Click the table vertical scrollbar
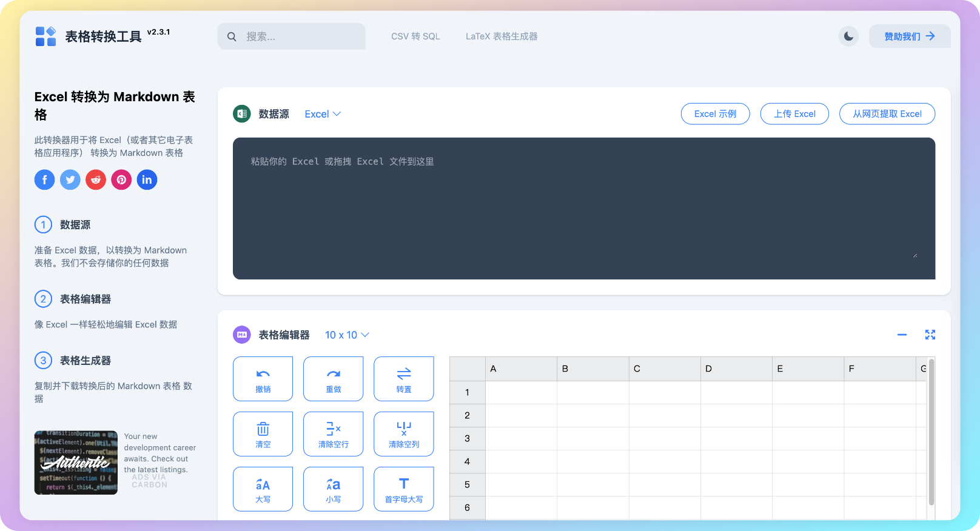 click(x=931, y=432)
